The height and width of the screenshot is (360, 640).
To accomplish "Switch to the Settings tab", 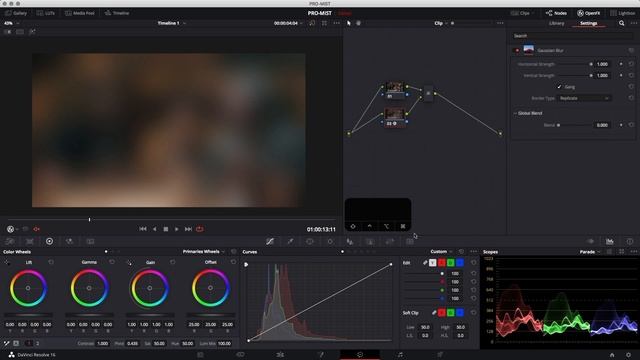I will click(x=589, y=23).
